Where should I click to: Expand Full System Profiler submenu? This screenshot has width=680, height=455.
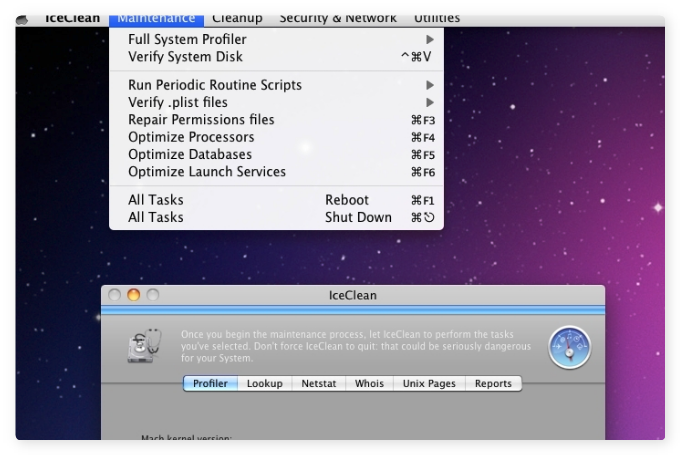[276, 39]
